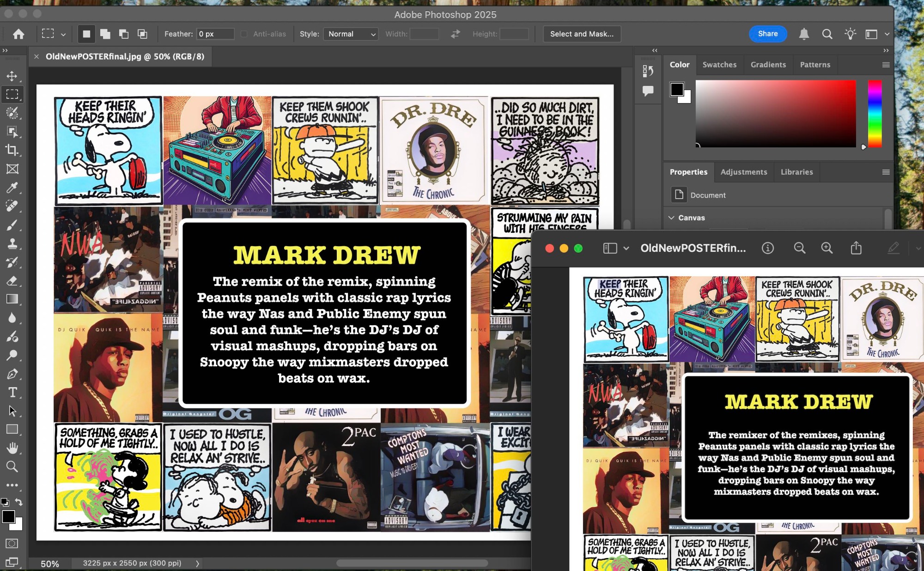Select the Clone Stamp tool
The image size is (924, 571).
(x=12, y=243)
